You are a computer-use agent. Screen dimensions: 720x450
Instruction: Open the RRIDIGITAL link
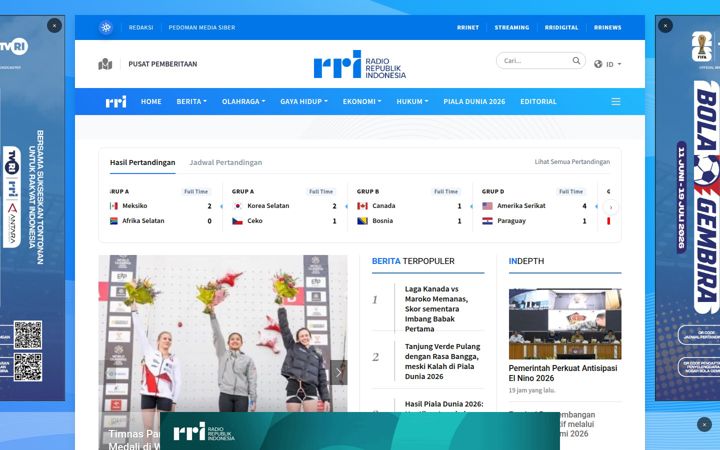pos(561,28)
